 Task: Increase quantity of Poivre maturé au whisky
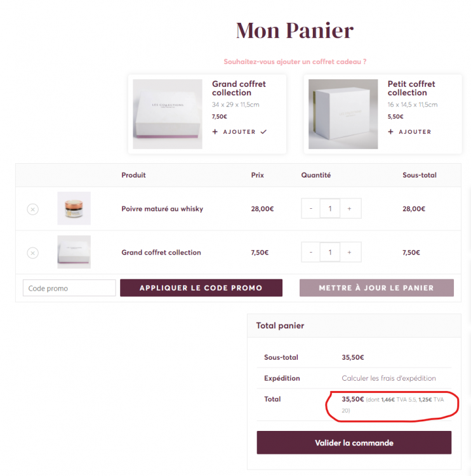tap(349, 209)
